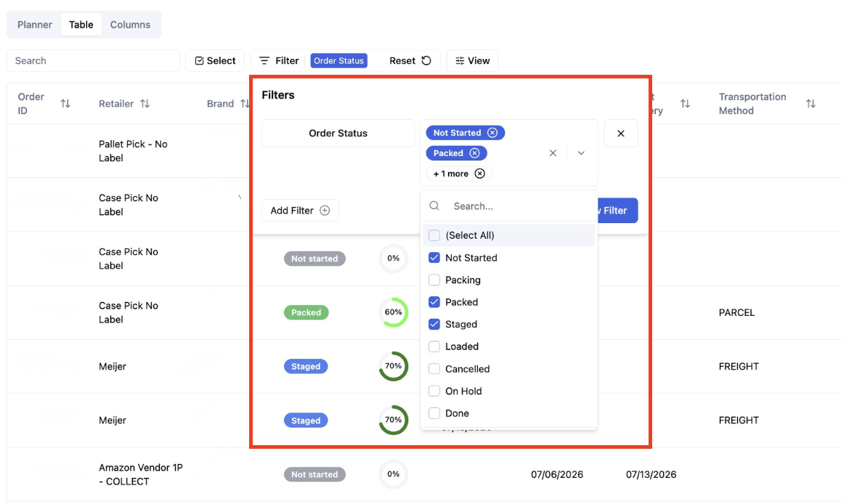Viewport: 857px width, 504px height.
Task: Click the 60% progress ring
Action: point(394,312)
